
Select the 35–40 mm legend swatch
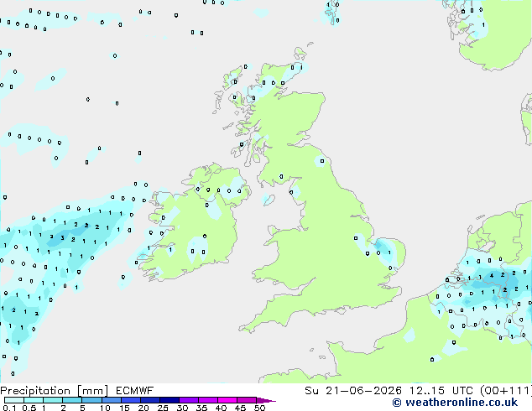pos(208,400)
